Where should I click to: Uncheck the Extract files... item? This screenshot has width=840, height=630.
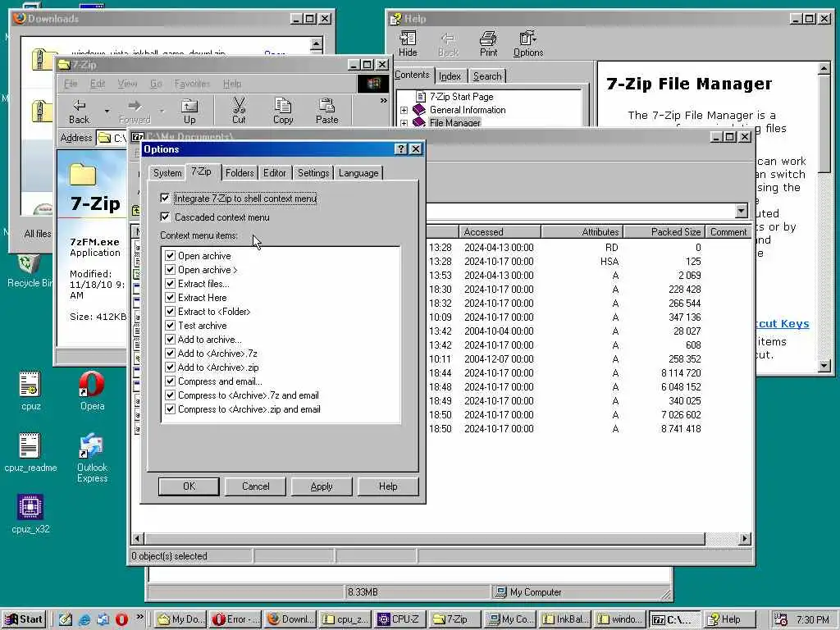pos(171,283)
